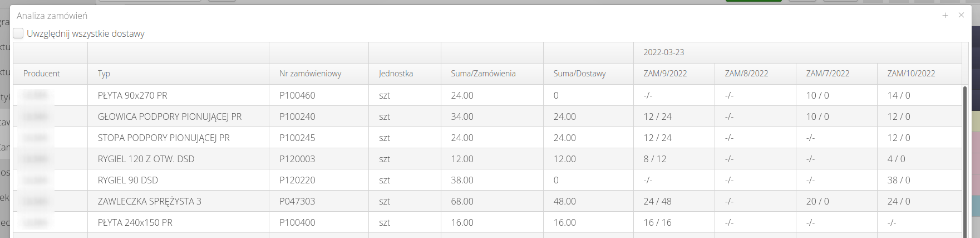Select the ZAM/8/2022 column header
This screenshot has width=980, height=238.
746,74
